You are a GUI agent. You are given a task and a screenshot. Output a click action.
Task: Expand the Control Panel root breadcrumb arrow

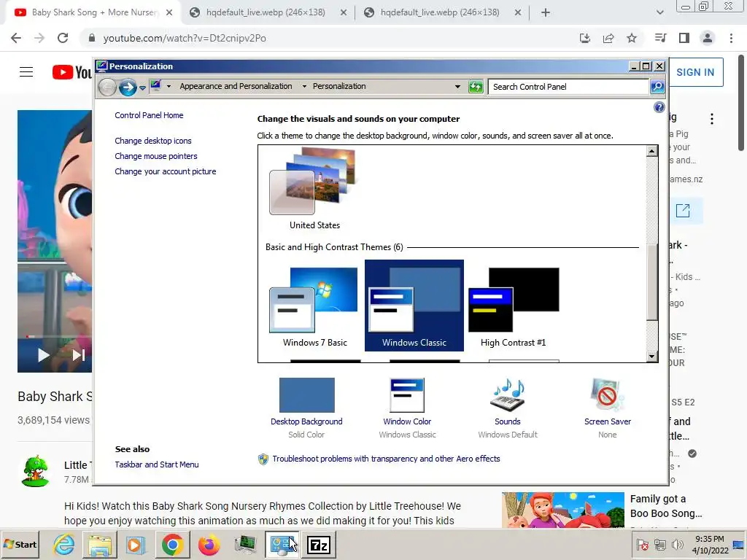tap(169, 87)
